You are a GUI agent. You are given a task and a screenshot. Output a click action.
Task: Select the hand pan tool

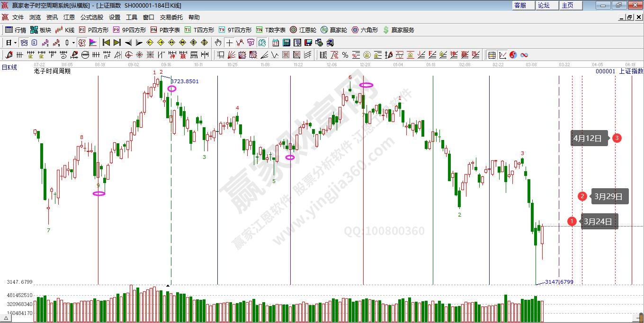pyautogui.click(x=218, y=43)
